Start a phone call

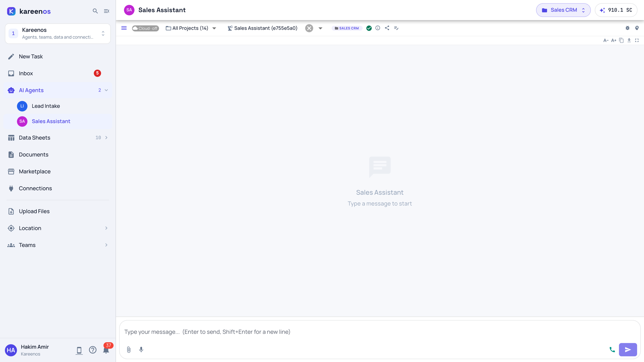click(612, 349)
